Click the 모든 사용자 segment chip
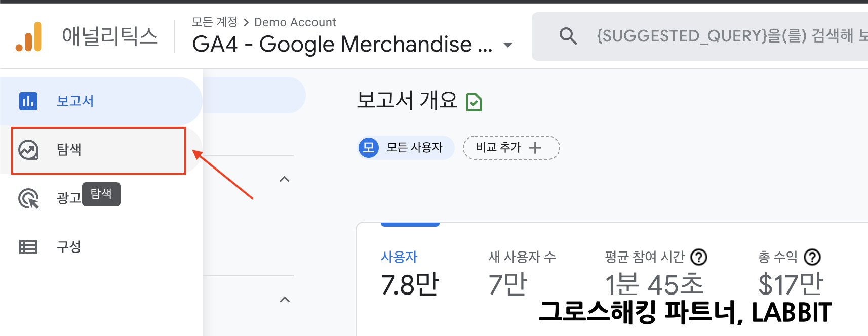The height and width of the screenshot is (336, 868). 405,148
